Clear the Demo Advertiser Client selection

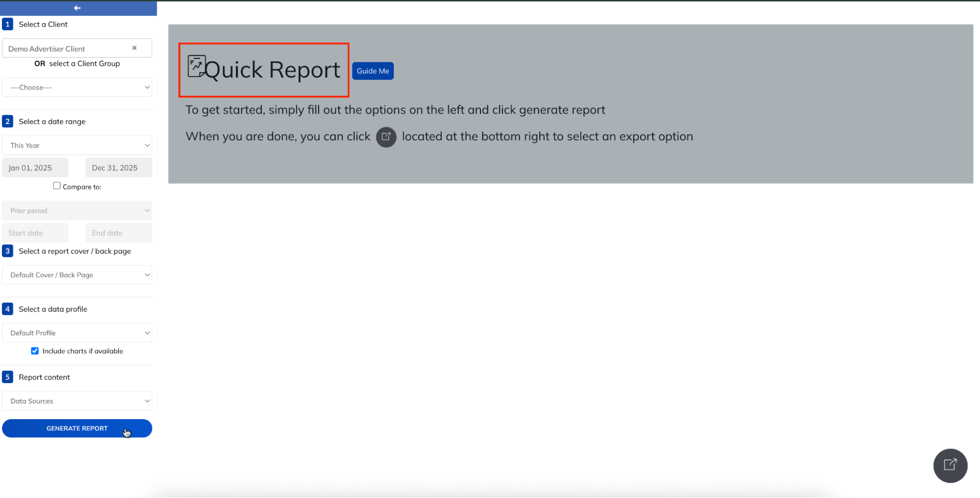coord(134,48)
